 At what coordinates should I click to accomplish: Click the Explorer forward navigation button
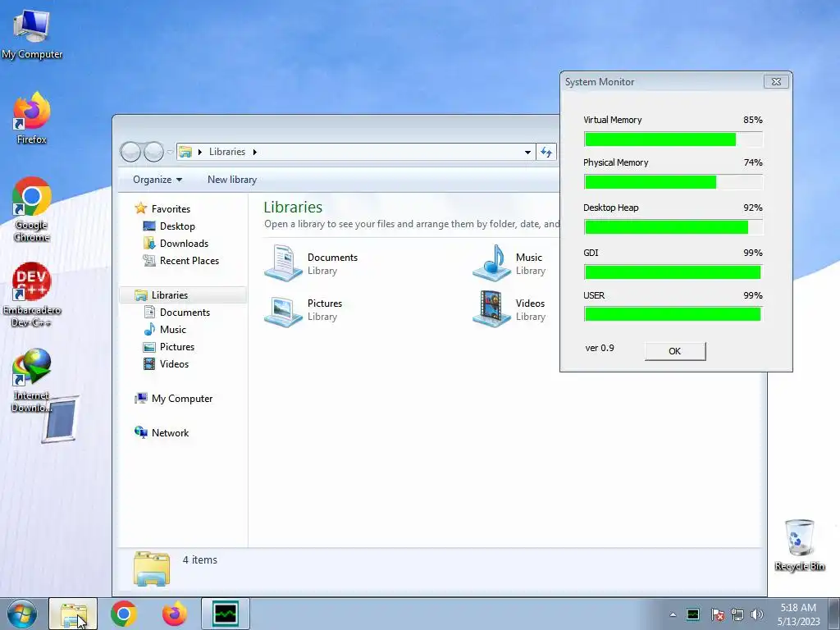153,152
